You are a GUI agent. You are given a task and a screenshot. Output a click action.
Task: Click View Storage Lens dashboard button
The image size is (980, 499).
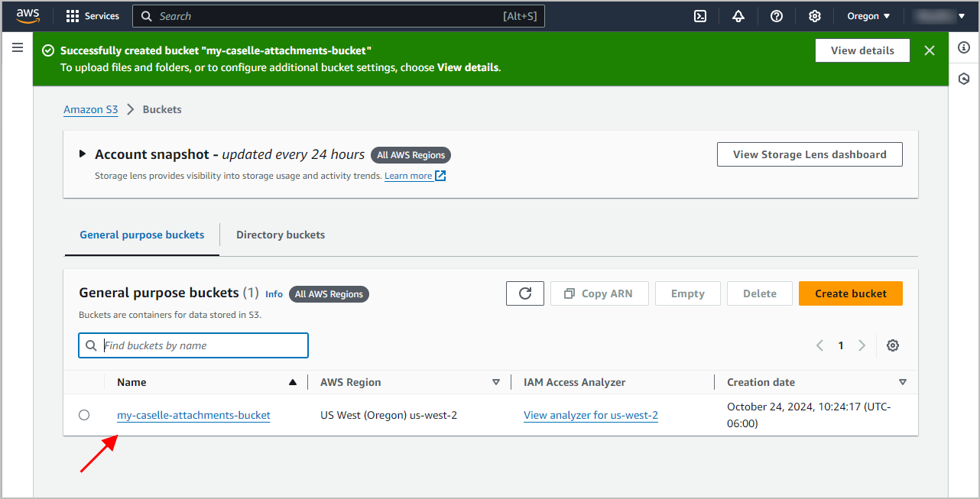[810, 154]
